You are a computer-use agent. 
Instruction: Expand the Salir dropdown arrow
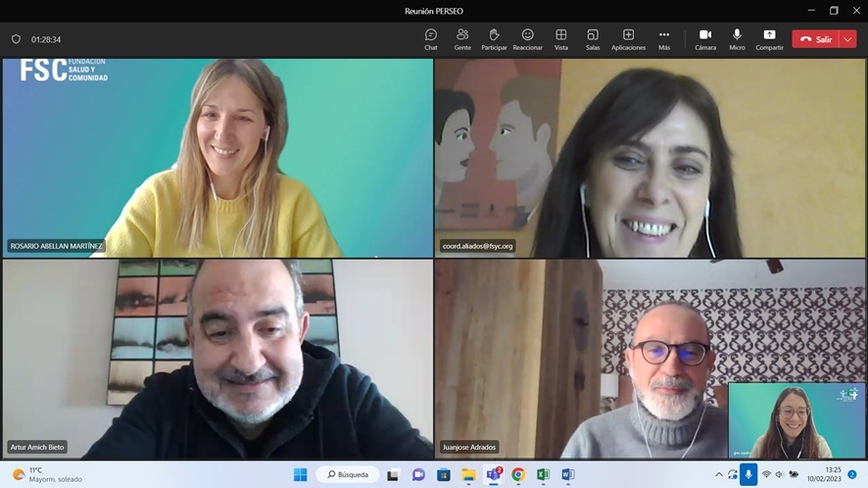click(848, 39)
